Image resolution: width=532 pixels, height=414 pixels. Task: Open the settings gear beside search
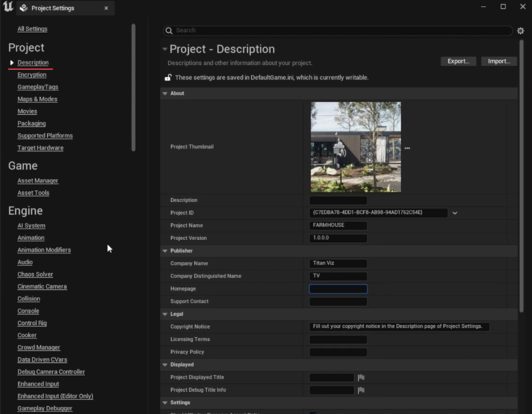(x=521, y=31)
